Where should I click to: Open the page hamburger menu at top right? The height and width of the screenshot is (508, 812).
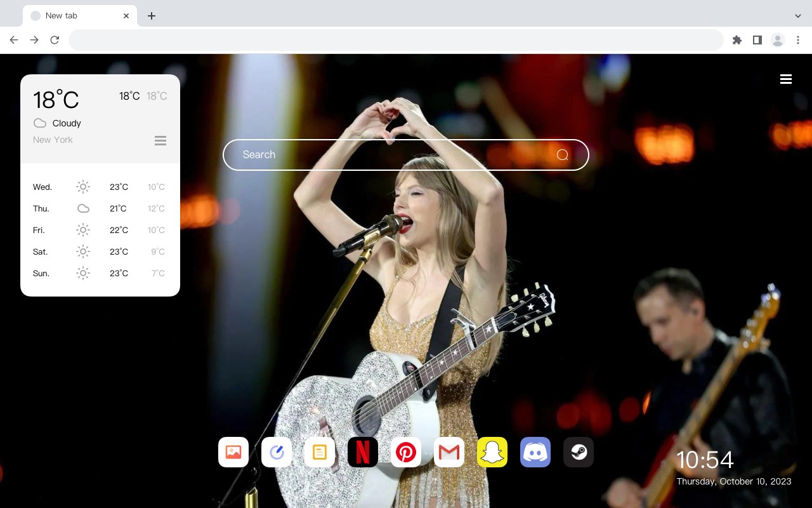coord(786,79)
